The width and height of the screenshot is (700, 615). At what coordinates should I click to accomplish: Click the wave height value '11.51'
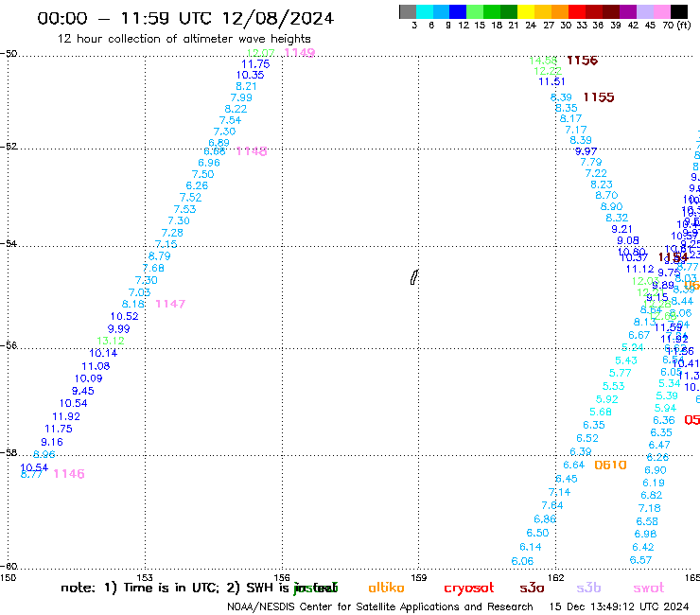click(x=551, y=82)
